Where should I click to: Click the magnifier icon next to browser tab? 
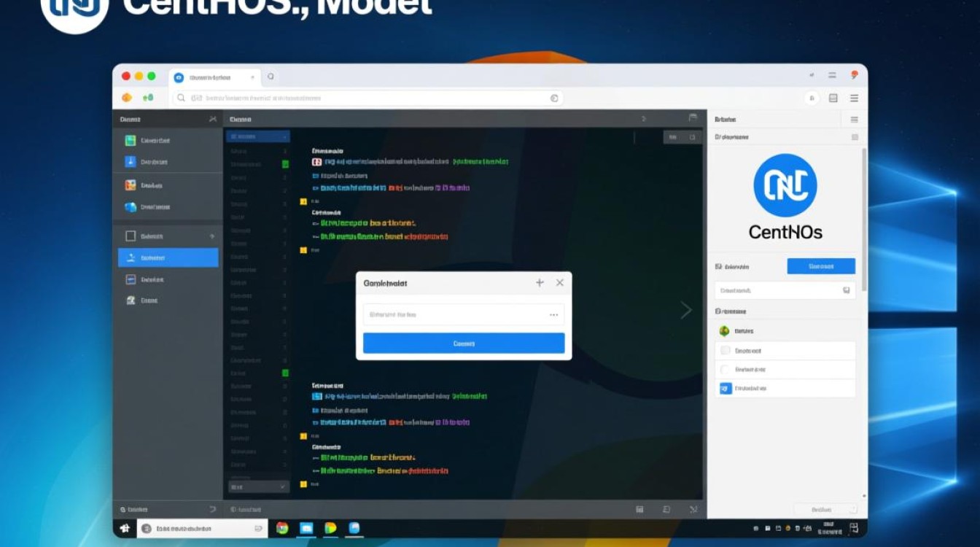(271, 76)
